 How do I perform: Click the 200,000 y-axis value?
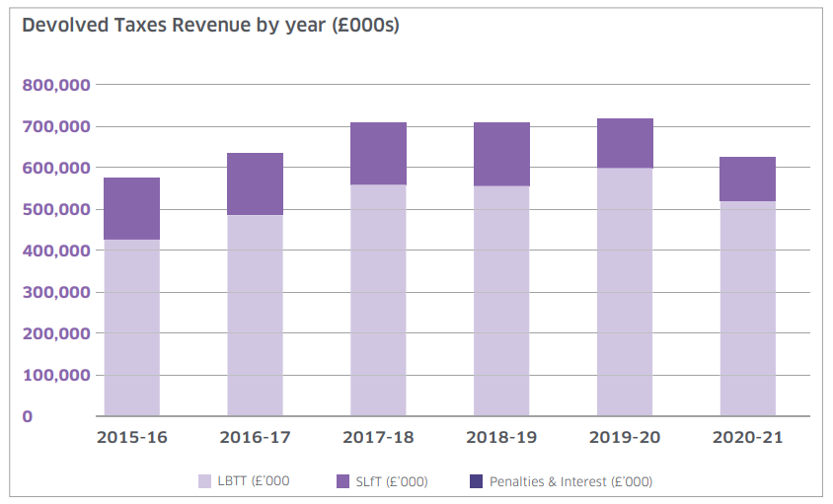coord(56,333)
